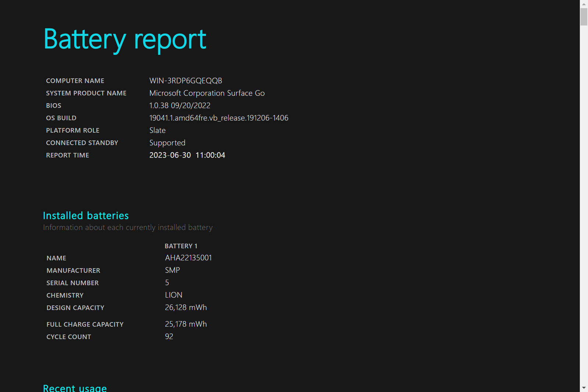Click the battery name AHA22135001
Image resolution: width=588 pixels, height=392 pixels.
pos(188,258)
